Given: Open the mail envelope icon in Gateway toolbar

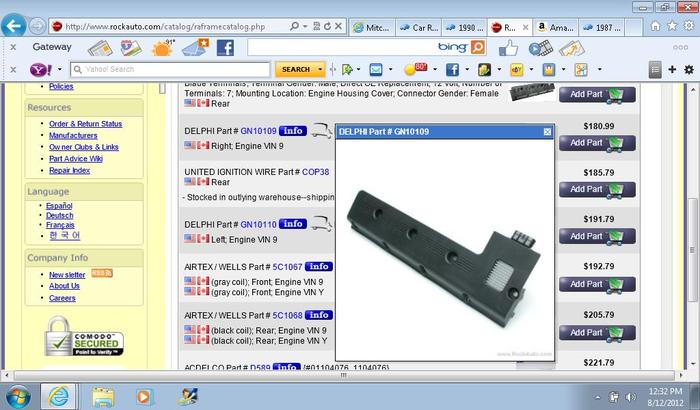Looking at the screenshot, I should [x=196, y=47].
